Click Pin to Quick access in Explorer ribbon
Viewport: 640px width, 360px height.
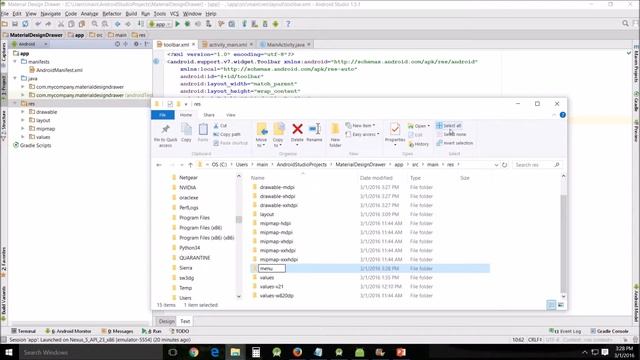[165, 135]
